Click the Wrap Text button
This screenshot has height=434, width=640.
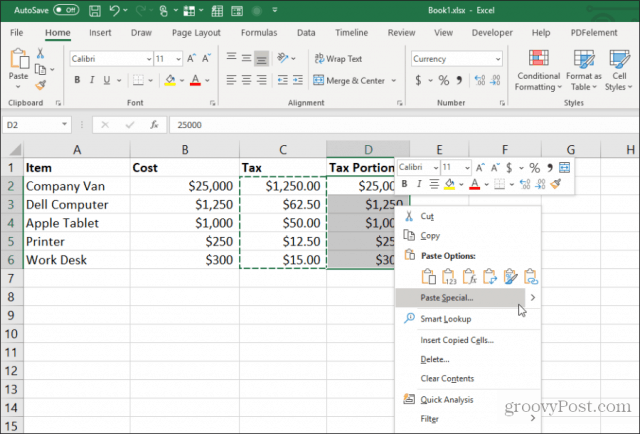coord(338,59)
